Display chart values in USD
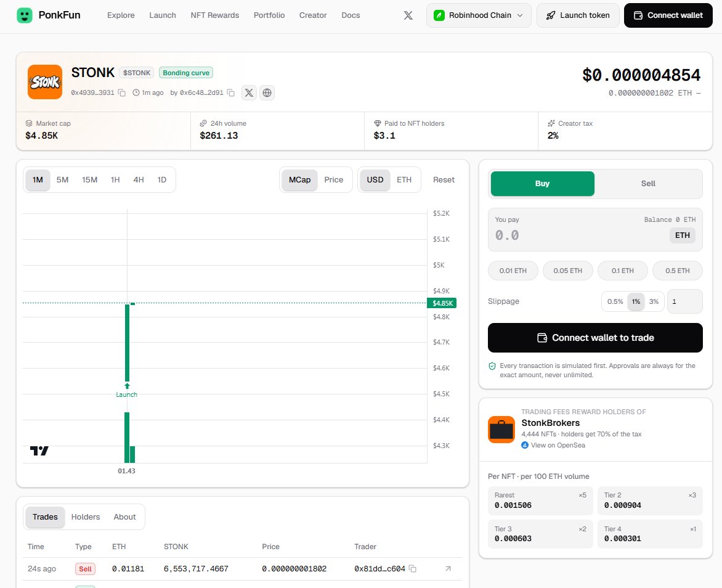 point(375,180)
